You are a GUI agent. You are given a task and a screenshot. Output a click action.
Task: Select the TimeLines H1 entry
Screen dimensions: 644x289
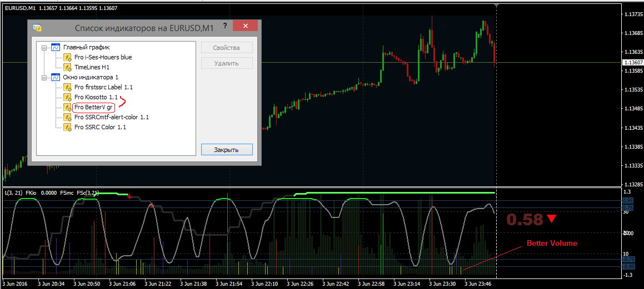[92, 67]
